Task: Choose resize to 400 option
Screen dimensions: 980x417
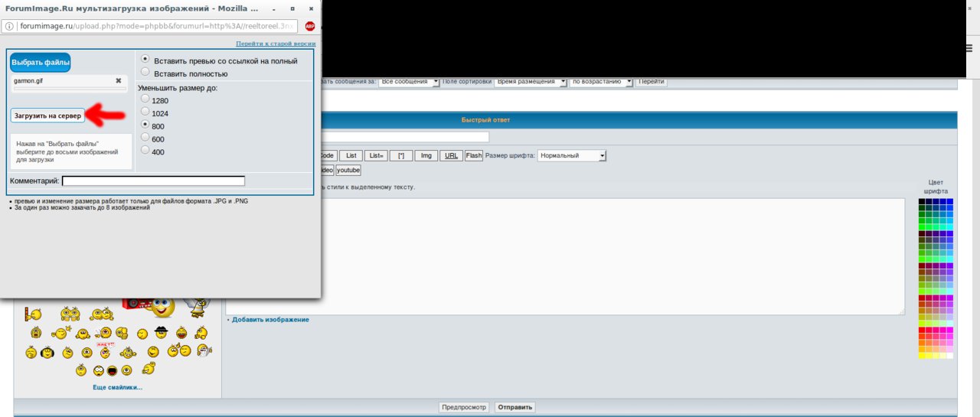Action: (144, 151)
